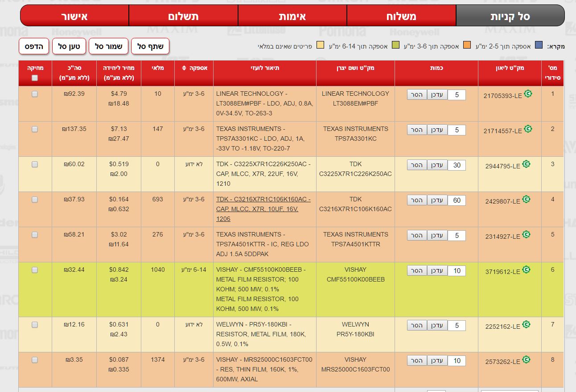Check delete box for TPS7A3301KC row
The height and width of the screenshot is (392, 576).
[35, 129]
